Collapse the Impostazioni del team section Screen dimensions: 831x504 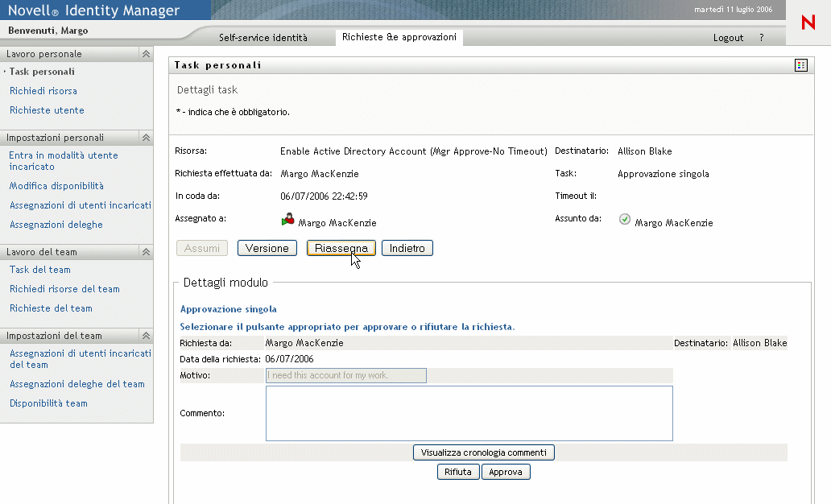point(146,336)
